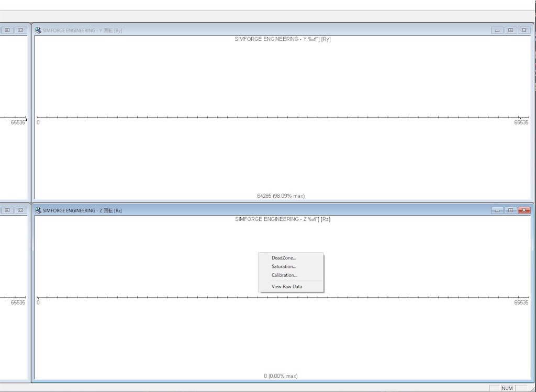The image size is (536, 392).
Task: Close the partial window left of the Ry window
Action: click(x=20, y=30)
